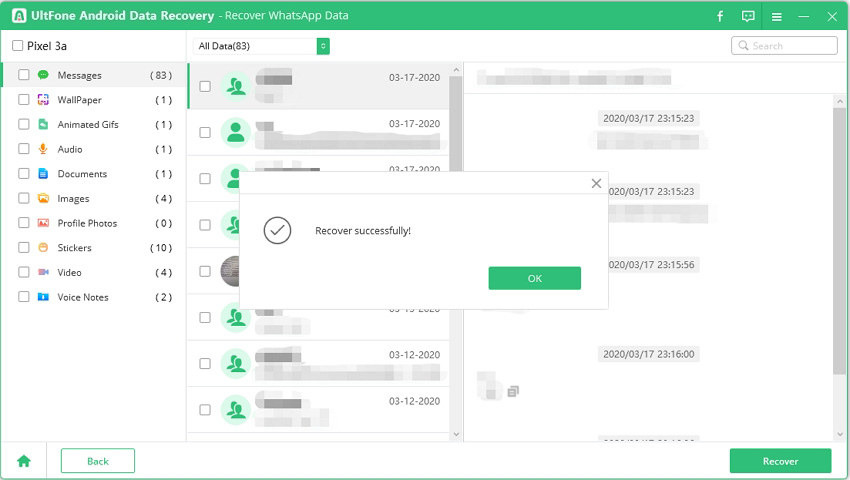This screenshot has width=850, height=480.
Task: Check the Video checkbox
Action: tap(24, 272)
